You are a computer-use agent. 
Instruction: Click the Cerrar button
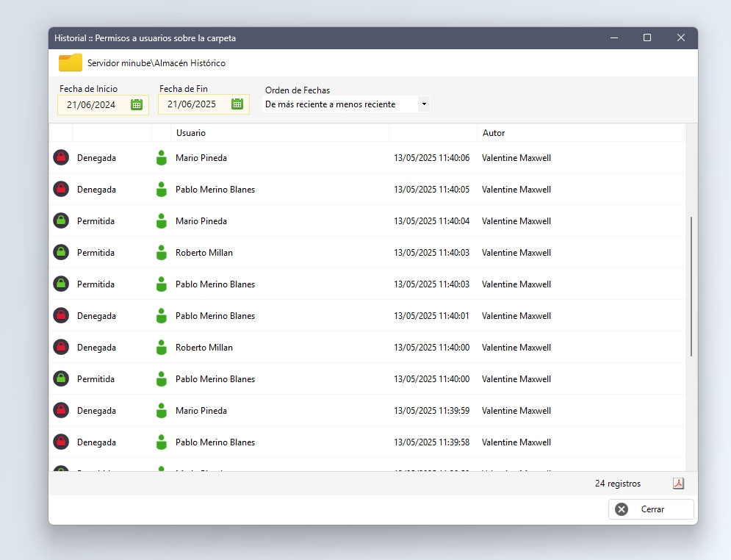click(651, 509)
